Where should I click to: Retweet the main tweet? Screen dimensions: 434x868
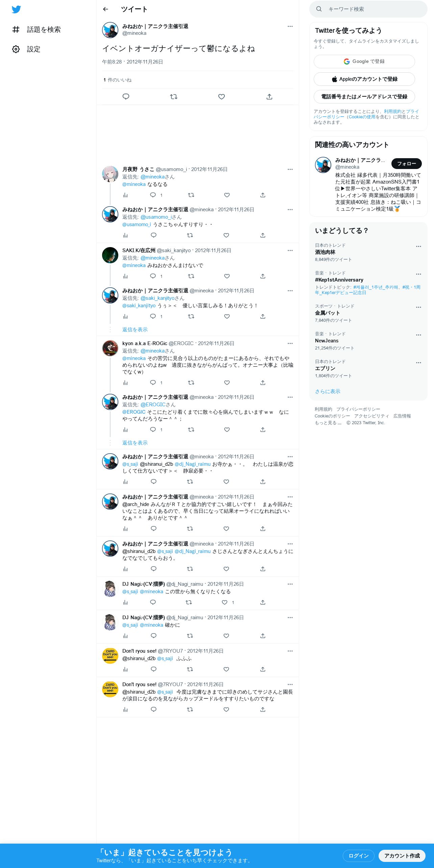pos(174,97)
